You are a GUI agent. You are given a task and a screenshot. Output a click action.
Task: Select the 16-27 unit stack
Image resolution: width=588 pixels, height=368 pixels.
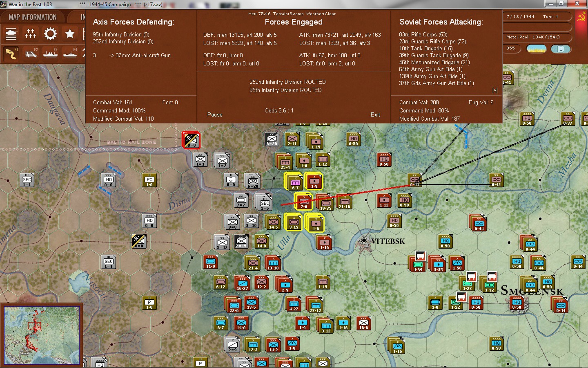(x=242, y=283)
